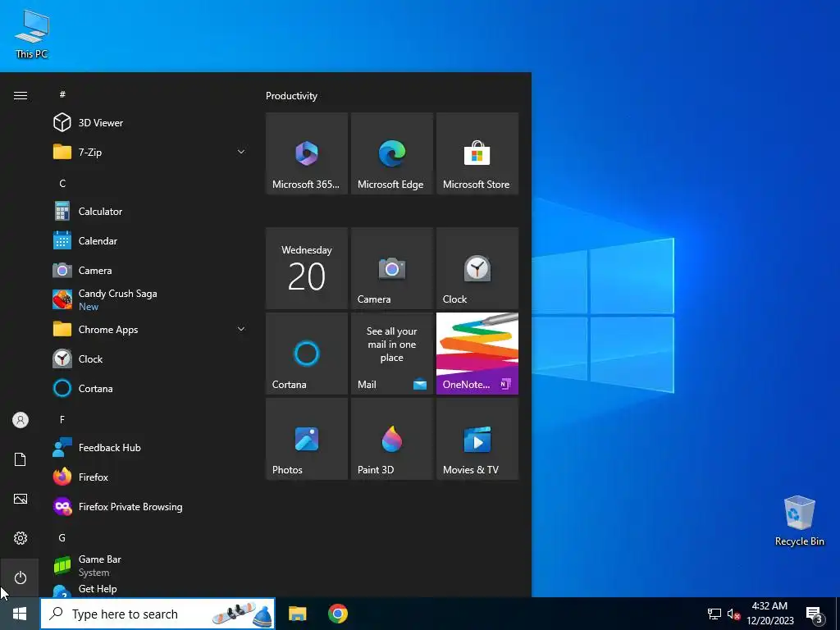This screenshot has height=630, width=840.
Task: Open 3D Viewer from the app list
Action: point(150,123)
